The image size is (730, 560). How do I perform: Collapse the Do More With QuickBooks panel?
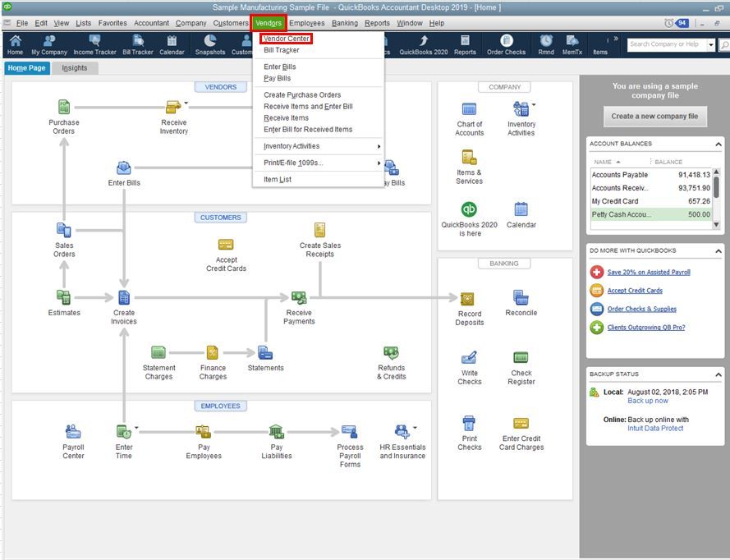(x=719, y=251)
